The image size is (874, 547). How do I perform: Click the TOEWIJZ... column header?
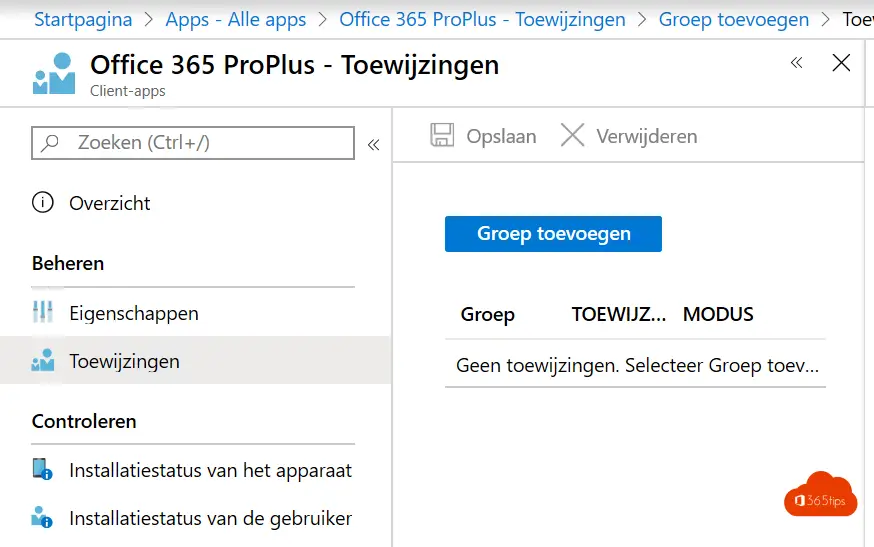point(619,314)
